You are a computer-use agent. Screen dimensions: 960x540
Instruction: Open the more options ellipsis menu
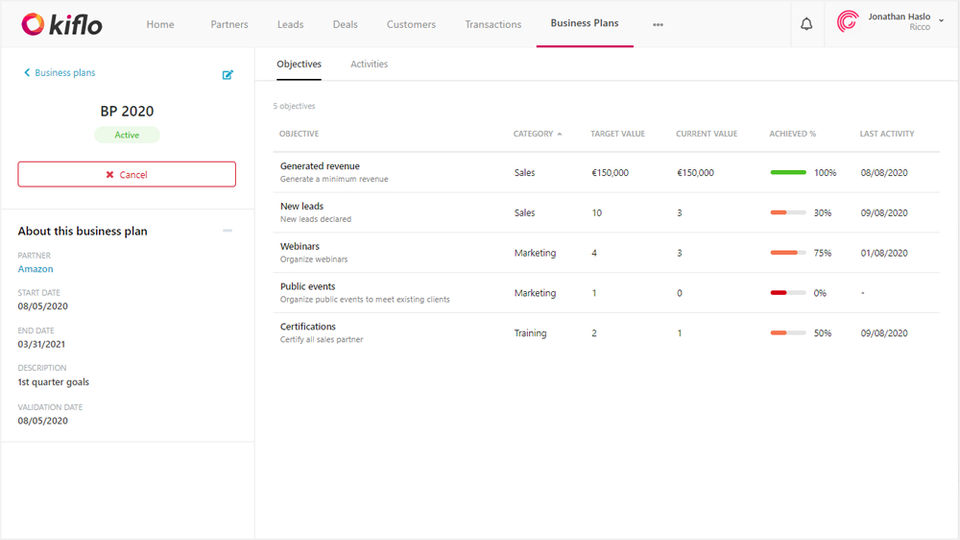pos(657,25)
